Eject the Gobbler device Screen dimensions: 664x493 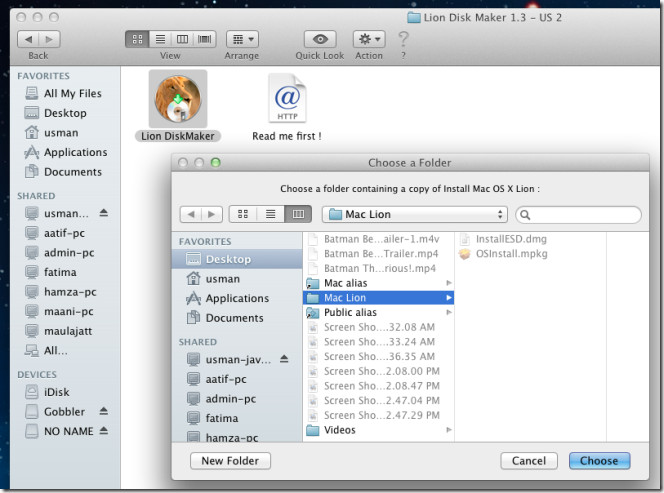103,411
